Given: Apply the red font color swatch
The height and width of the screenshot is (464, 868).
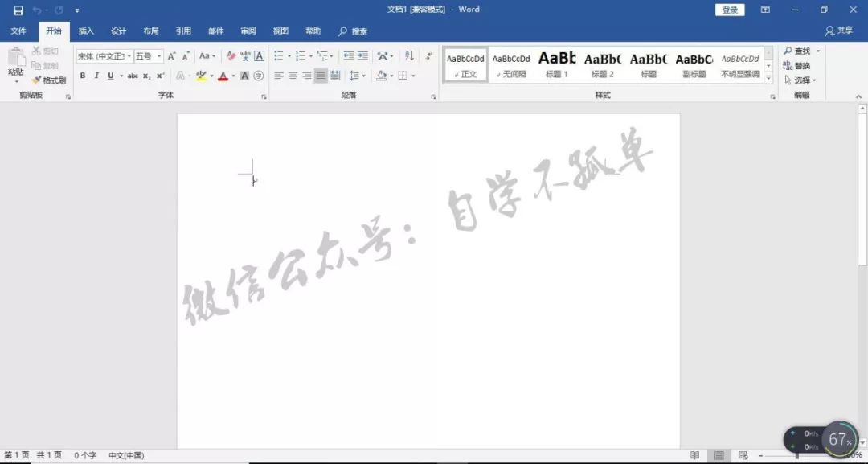Looking at the screenshot, I should pyautogui.click(x=223, y=76).
